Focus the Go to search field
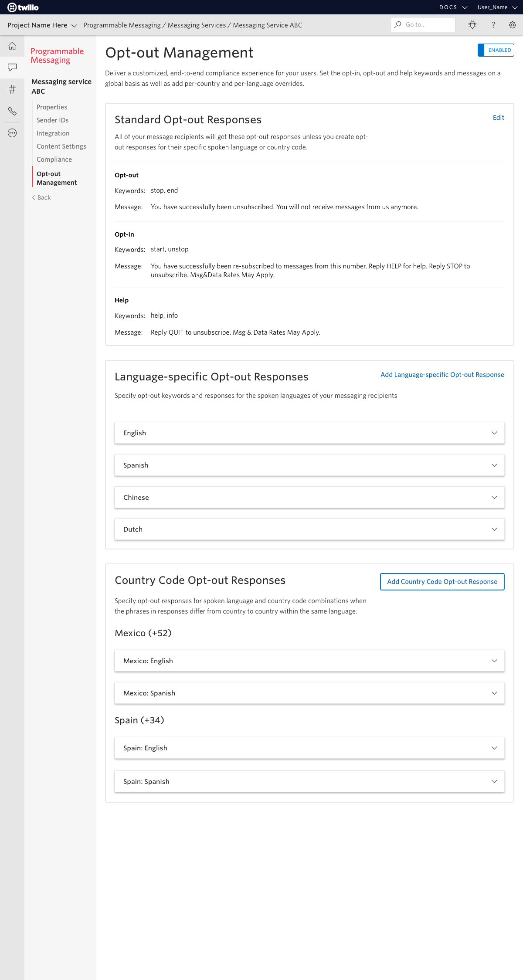Viewport: 523px width, 980px height. [423, 25]
